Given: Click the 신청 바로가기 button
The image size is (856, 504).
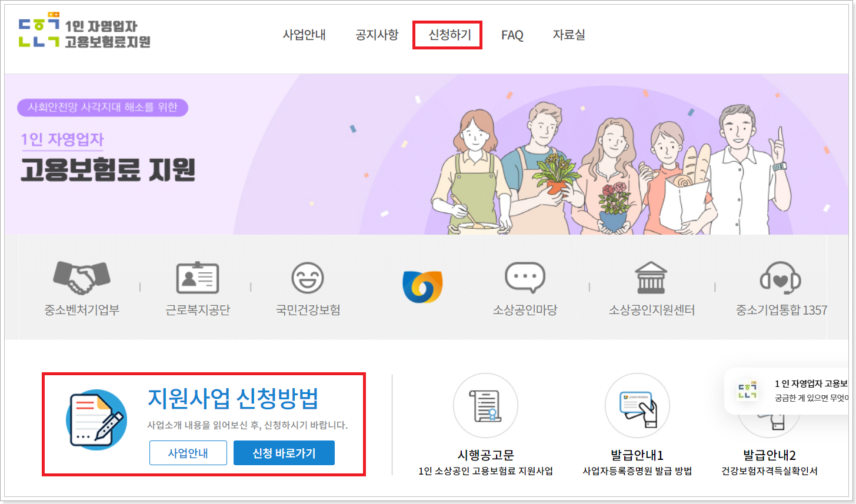Looking at the screenshot, I should pos(284,453).
